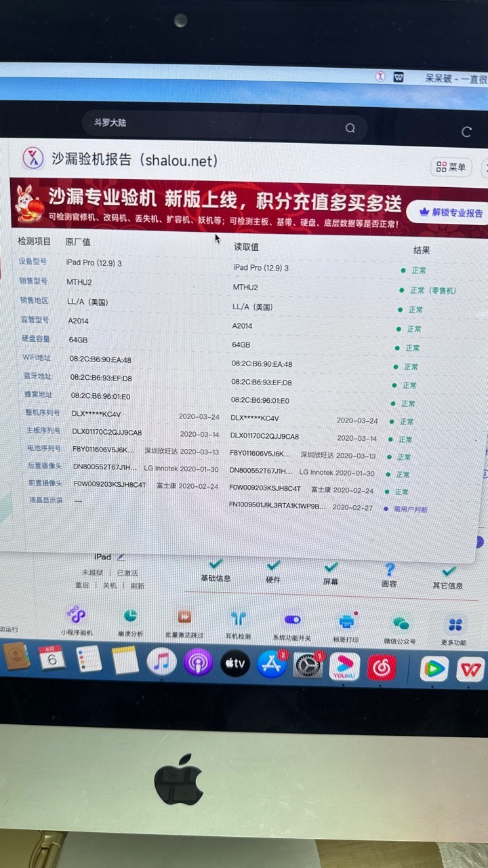Click the 蓝牙地址 row label
488x868 pixels.
click(37, 376)
